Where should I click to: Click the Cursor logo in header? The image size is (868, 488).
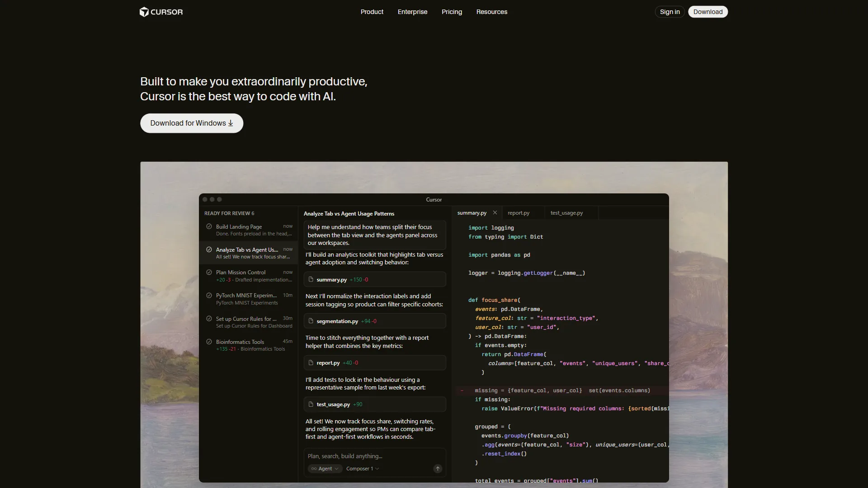(x=161, y=12)
